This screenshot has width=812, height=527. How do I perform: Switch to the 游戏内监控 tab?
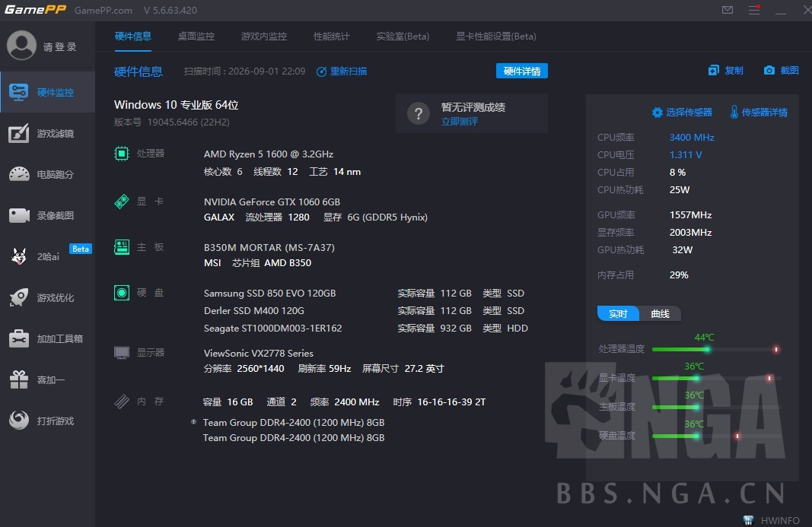coord(263,37)
